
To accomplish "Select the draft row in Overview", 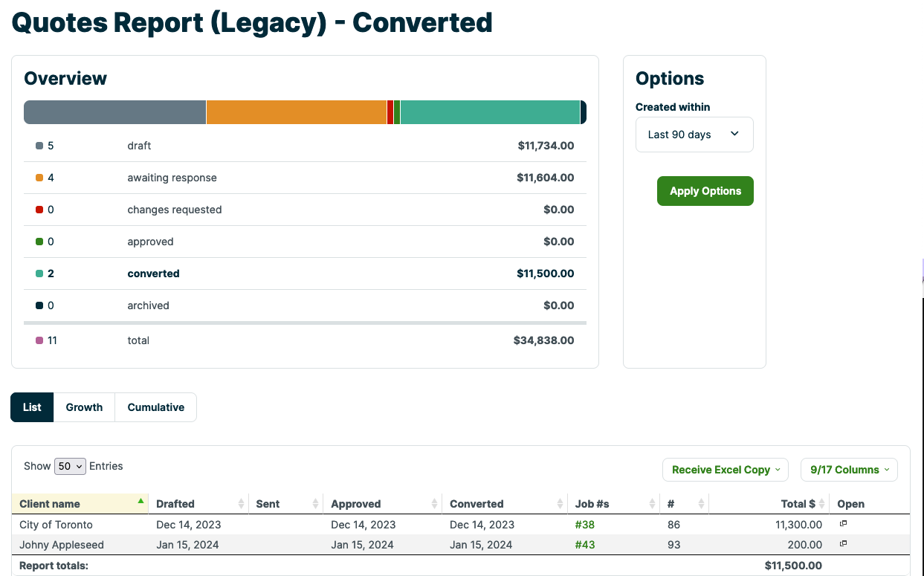I will coord(305,146).
